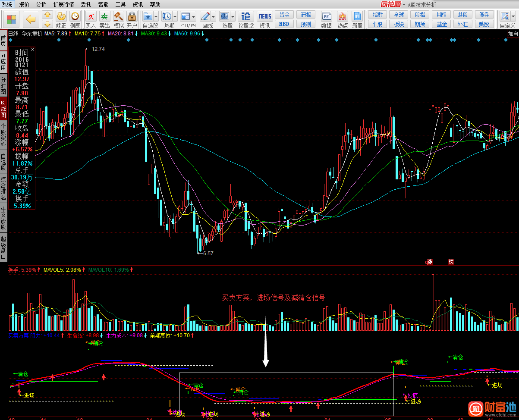
Task: Switch to the 分时图 side tab
Action: (3, 86)
